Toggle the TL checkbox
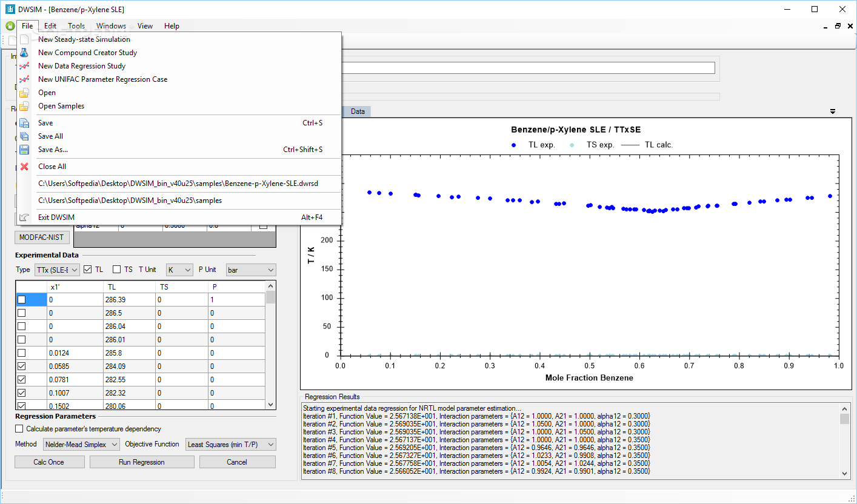The height and width of the screenshot is (504, 857). coord(88,270)
